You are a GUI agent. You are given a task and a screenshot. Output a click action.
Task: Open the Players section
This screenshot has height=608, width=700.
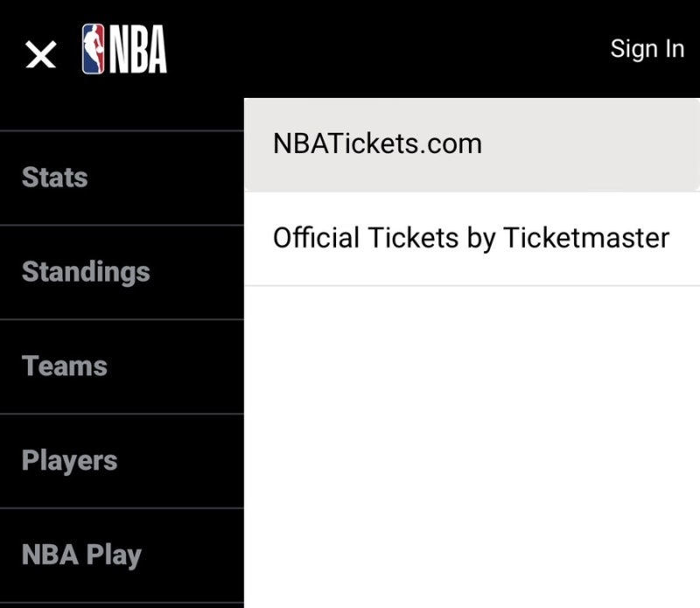pyautogui.click(x=69, y=460)
